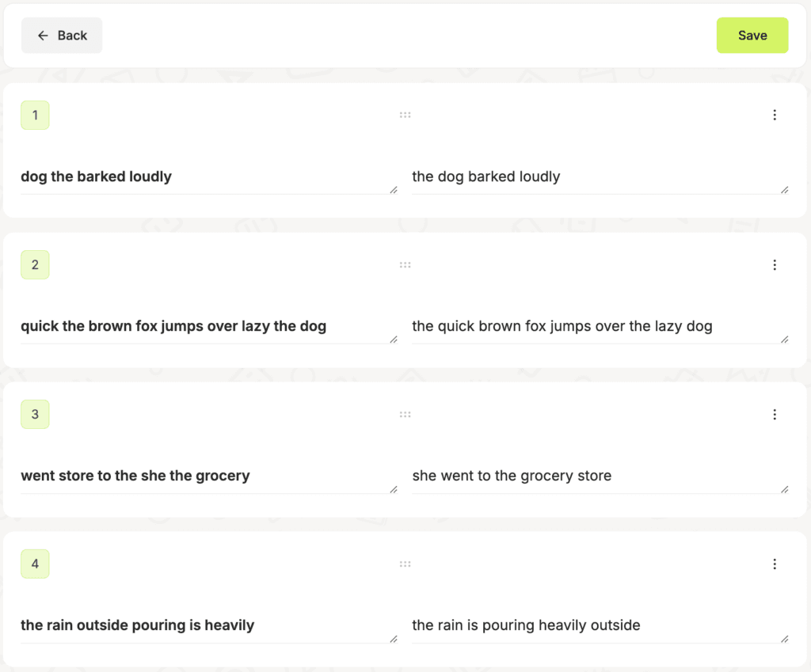Click the drag handle on card 4
811x672 pixels.
tap(405, 564)
